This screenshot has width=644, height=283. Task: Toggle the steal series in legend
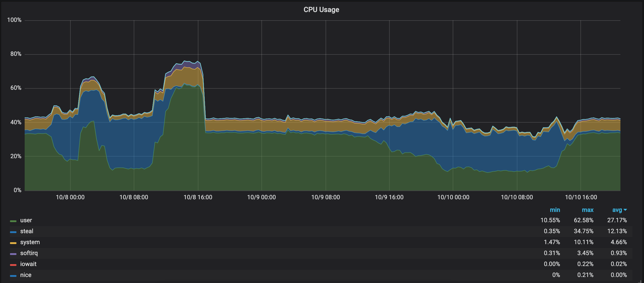tap(27, 231)
